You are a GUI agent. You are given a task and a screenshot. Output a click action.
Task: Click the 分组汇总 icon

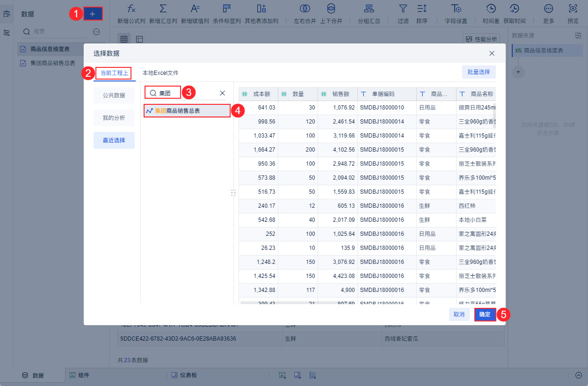(x=369, y=9)
